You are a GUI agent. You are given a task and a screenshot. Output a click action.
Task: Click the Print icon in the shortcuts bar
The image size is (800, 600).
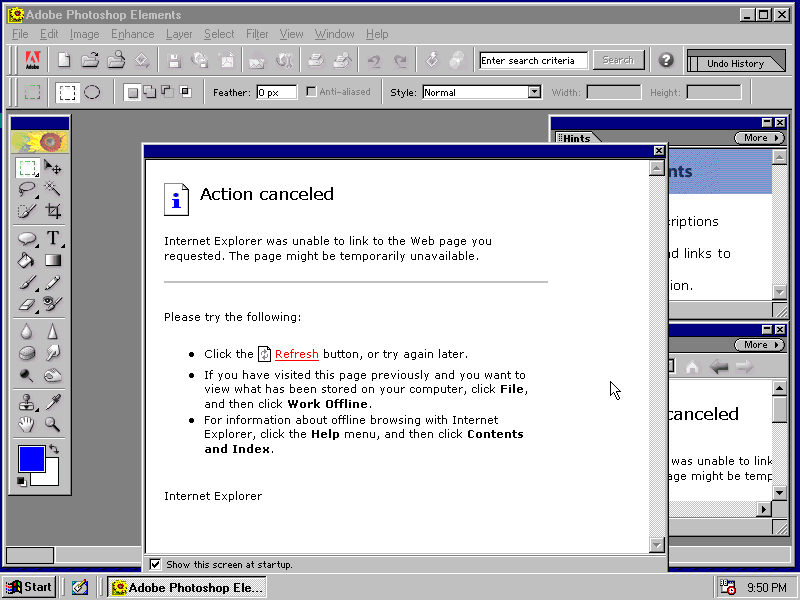point(316,60)
